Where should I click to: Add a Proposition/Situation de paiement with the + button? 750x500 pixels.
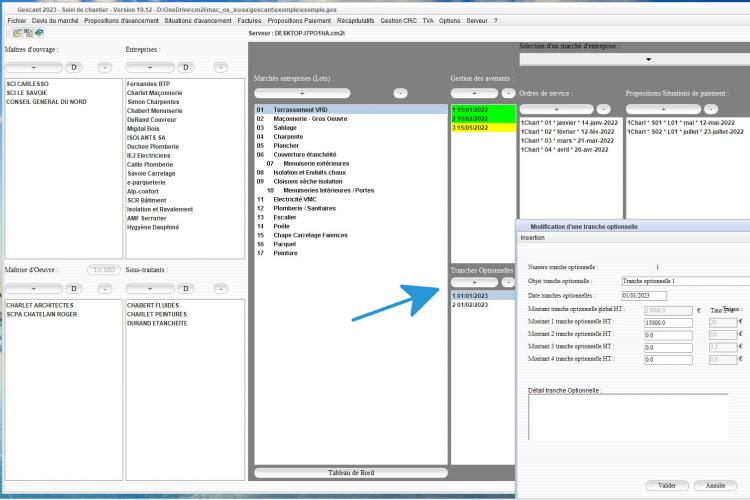coord(663,109)
